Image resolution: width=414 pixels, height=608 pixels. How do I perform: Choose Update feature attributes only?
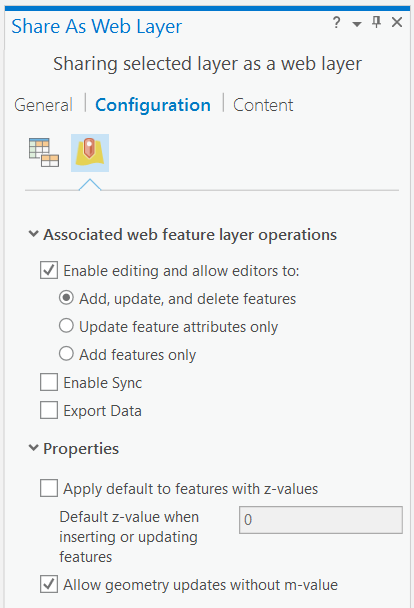[66, 326]
